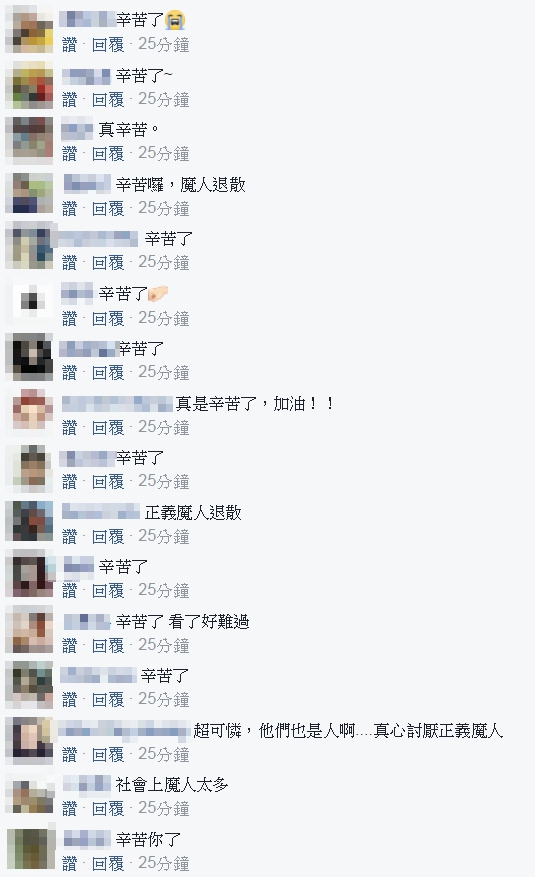Open avatar beside '正義魔人退散' comment
This screenshot has height=877, width=535.
pos(29,522)
